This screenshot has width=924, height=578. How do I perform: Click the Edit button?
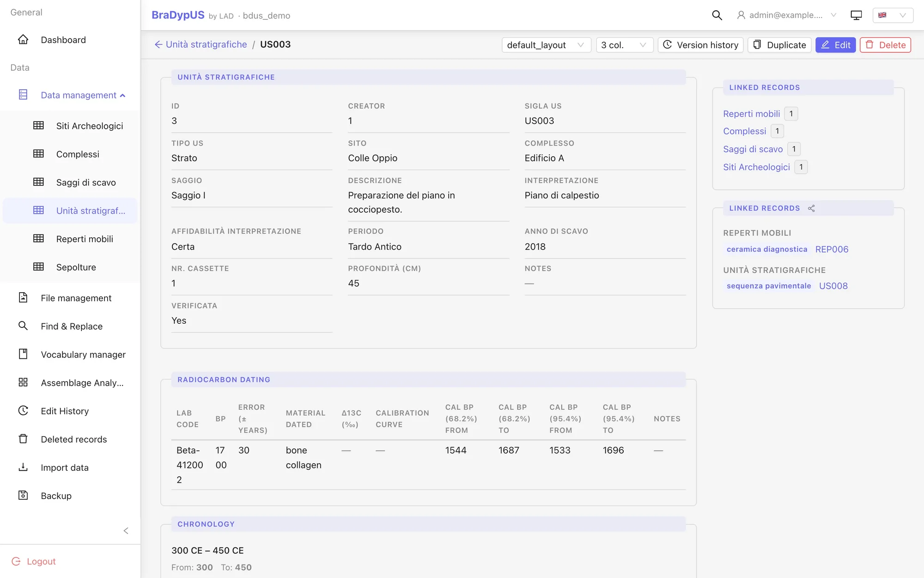tap(835, 45)
